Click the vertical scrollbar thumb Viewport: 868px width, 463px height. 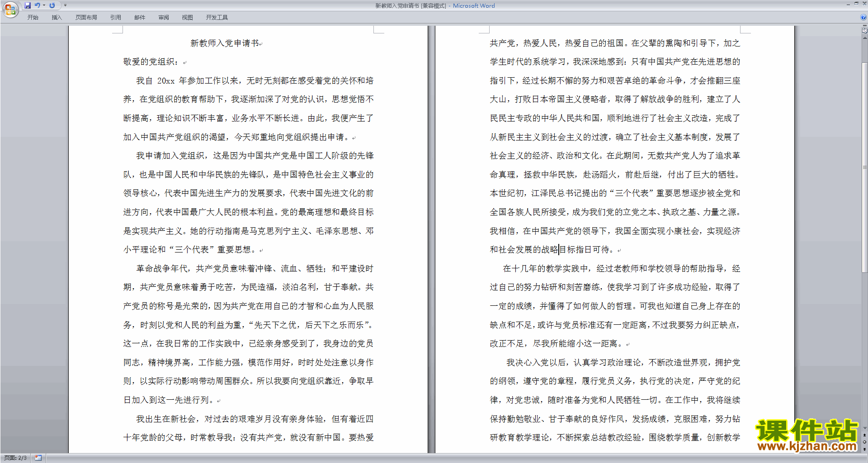coord(865,167)
